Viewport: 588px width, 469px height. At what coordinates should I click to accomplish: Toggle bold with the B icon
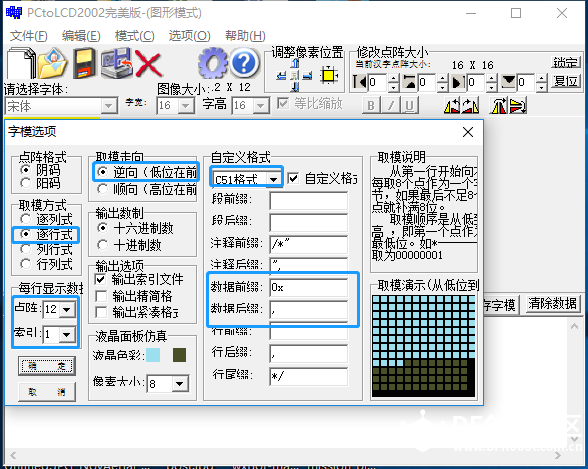(371, 106)
